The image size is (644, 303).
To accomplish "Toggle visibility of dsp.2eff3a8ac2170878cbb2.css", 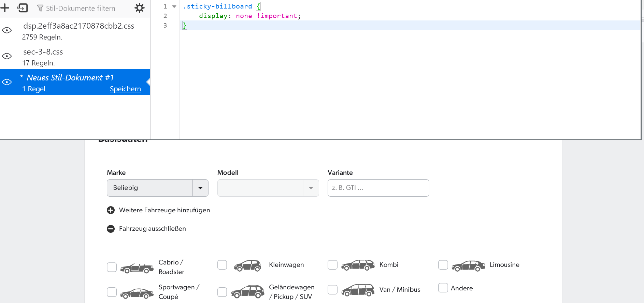I will click(x=7, y=30).
